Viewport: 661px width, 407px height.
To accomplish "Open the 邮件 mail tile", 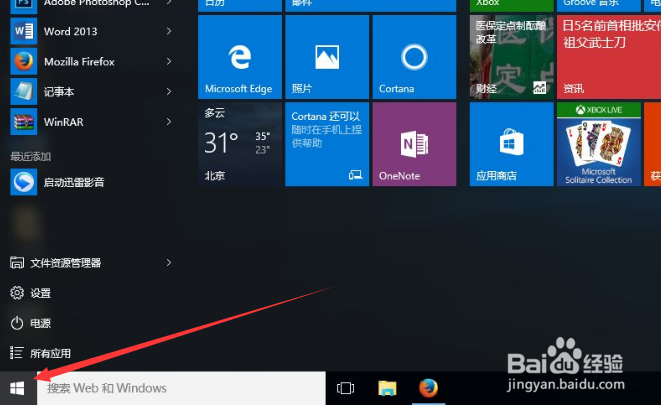I will tap(371, 5).
